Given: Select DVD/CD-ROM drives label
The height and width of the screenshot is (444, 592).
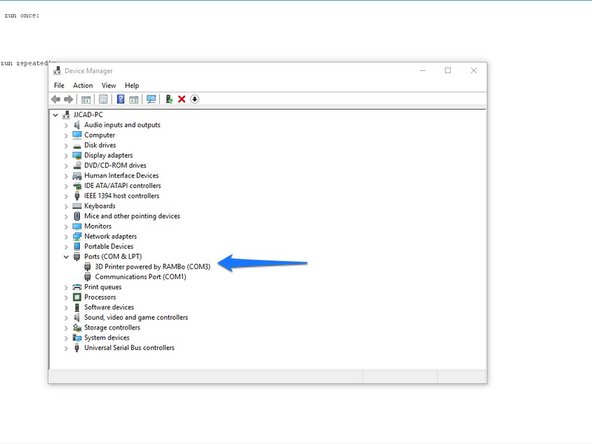Looking at the screenshot, I should point(115,165).
